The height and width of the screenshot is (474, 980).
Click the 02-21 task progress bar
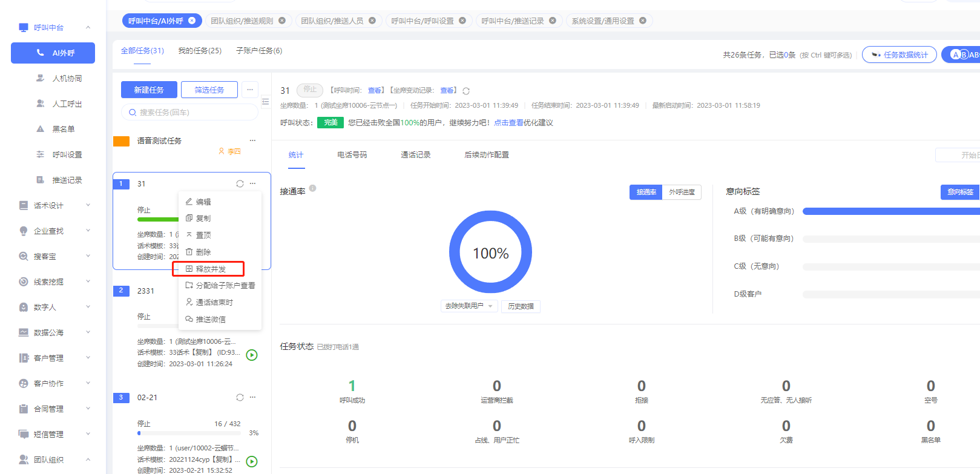[x=189, y=433]
